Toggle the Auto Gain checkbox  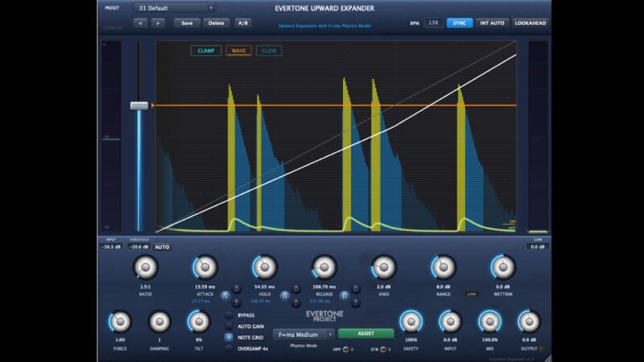[229, 327]
